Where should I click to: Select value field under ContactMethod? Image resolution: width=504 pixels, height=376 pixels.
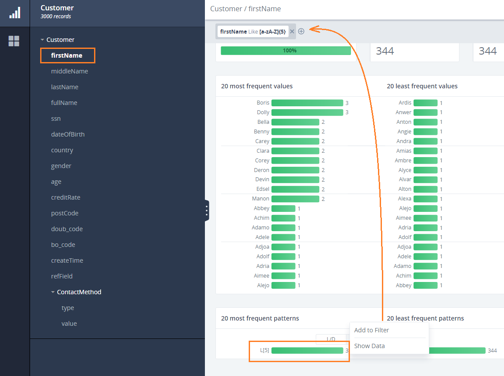pyautogui.click(x=69, y=324)
